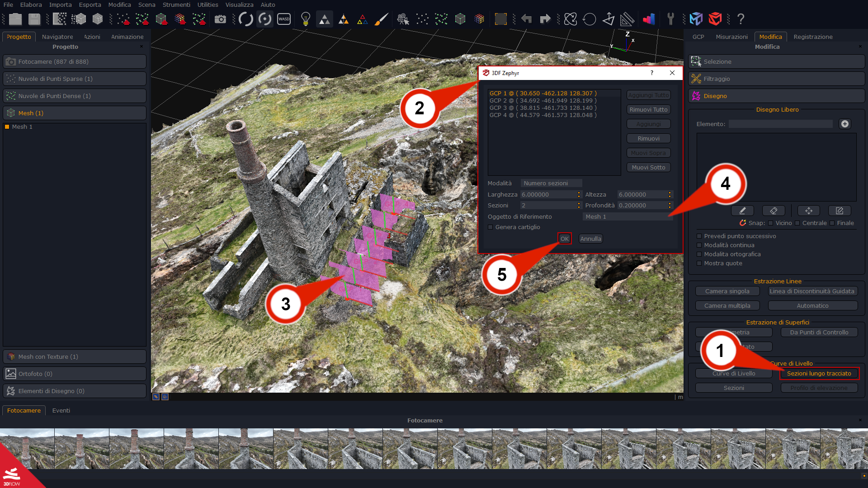This screenshot has height=488, width=868.
Task: Click the redo arrow icon
Action: (x=545, y=19)
